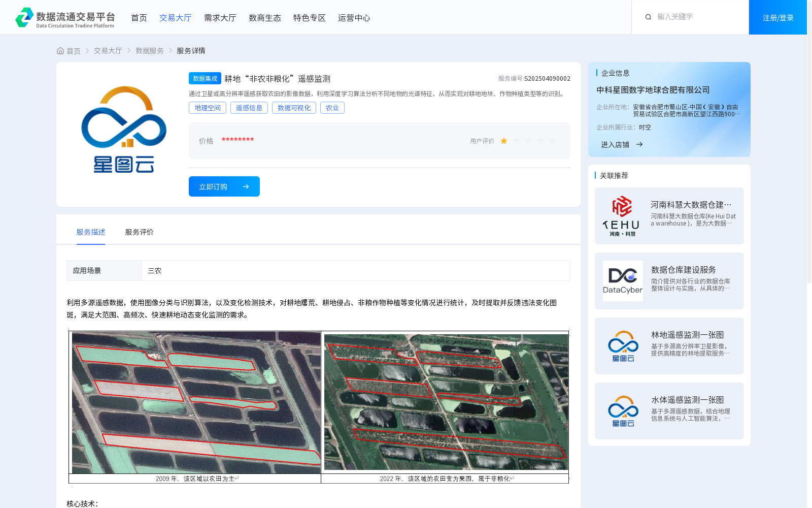Image resolution: width=812 pixels, height=508 pixels.
Task: Click the KEHU 河南·科慧 logo
Action: [x=623, y=216]
